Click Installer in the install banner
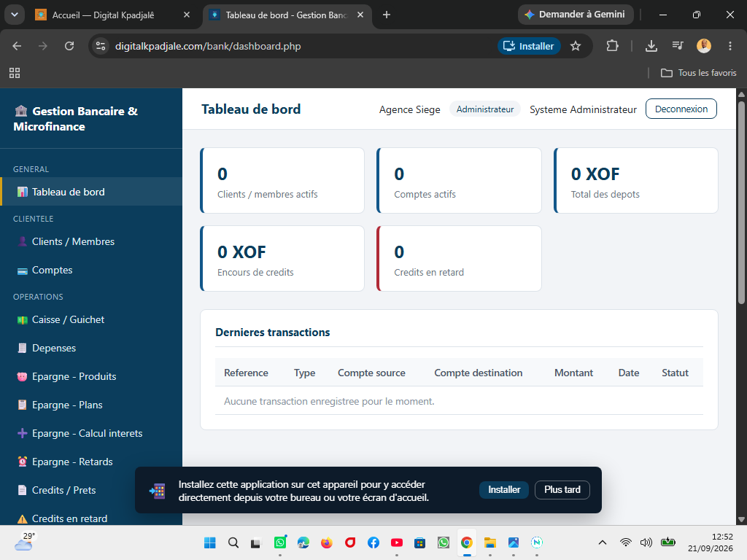The width and height of the screenshot is (747, 560). 503,489
